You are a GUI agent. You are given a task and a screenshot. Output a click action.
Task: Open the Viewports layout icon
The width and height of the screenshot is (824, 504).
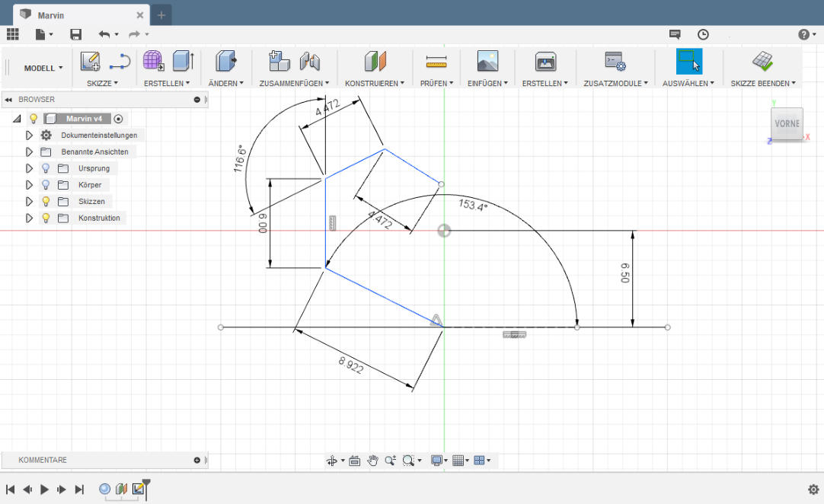pos(479,461)
